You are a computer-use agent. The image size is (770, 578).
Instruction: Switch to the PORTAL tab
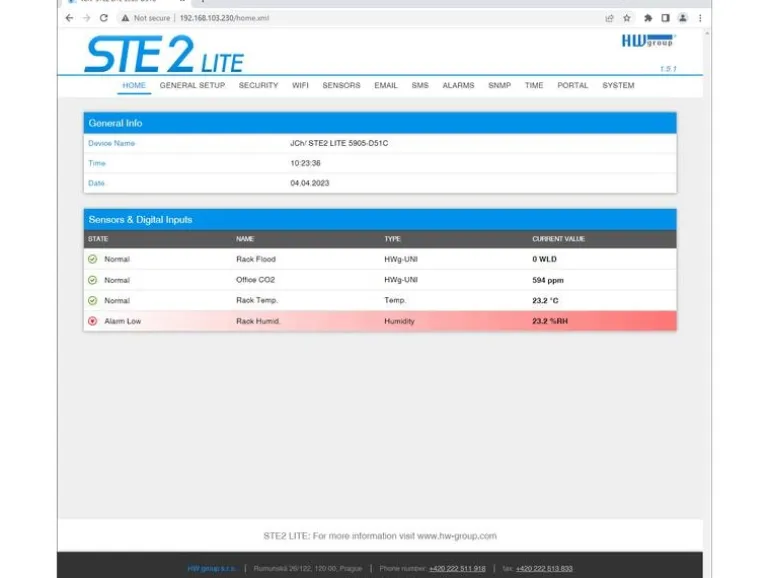(x=573, y=85)
